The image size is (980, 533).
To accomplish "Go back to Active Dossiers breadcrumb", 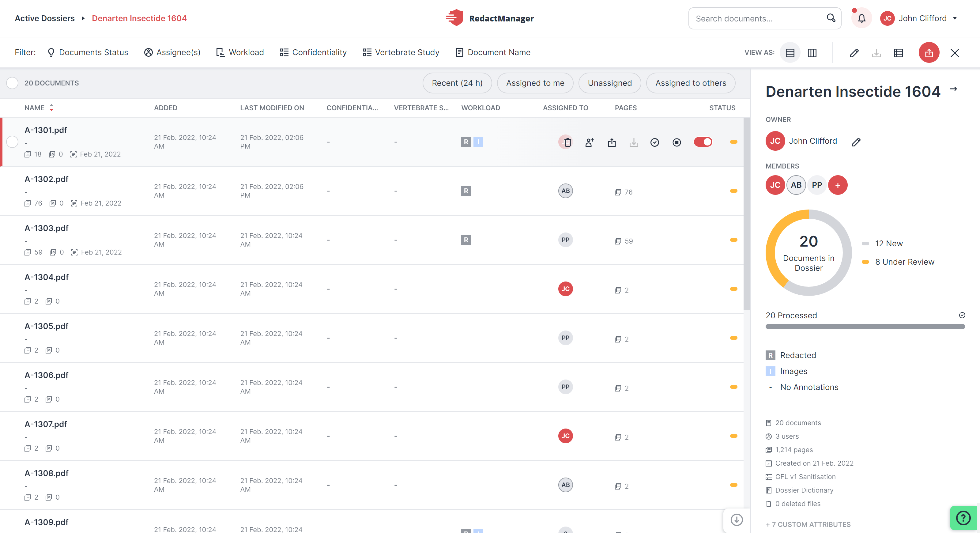I will [x=44, y=18].
